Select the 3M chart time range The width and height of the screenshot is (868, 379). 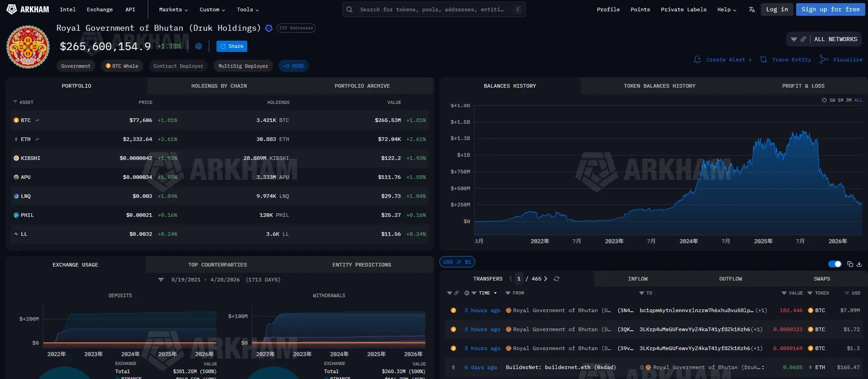coord(849,100)
